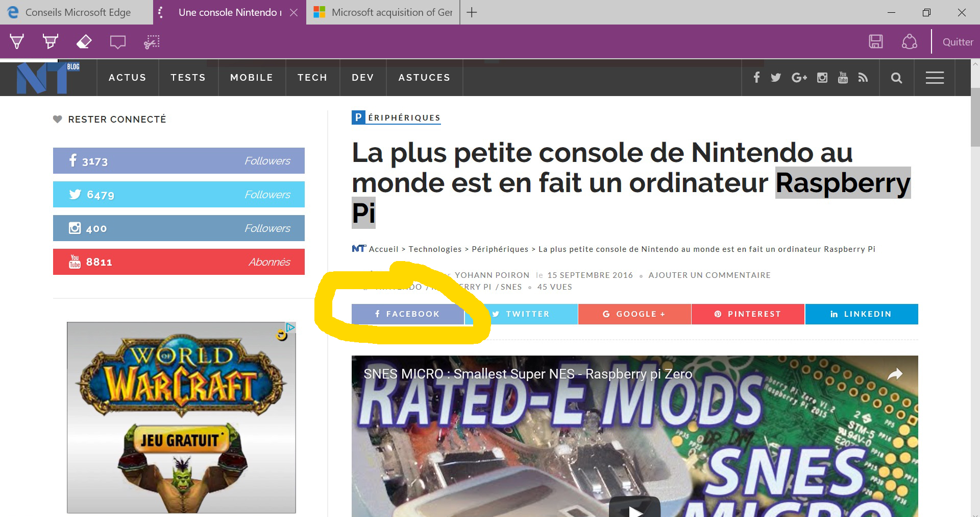Click the 15 SEPTEMBRE 2016 date
The height and width of the screenshot is (517, 980).
[x=590, y=275]
